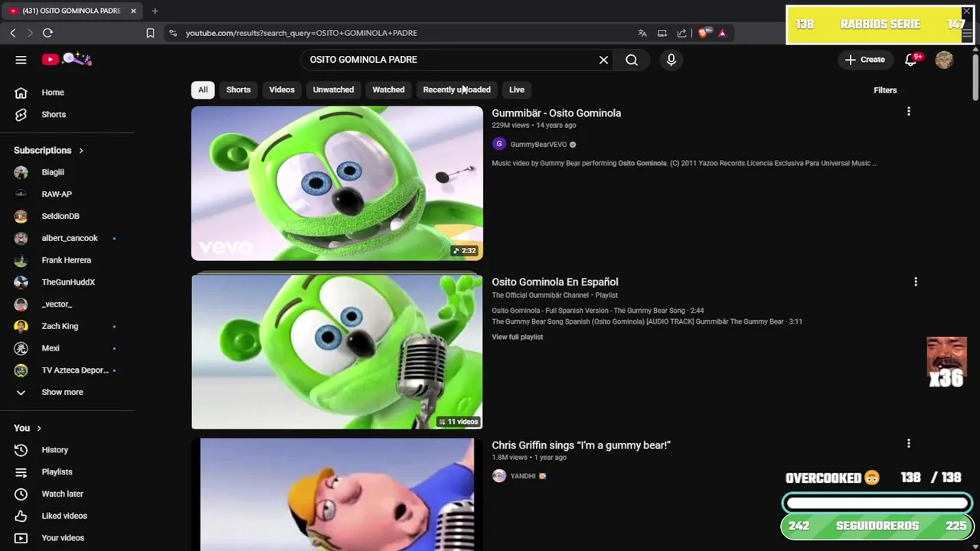Play the Gummibär VEVO video thumbnail
This screenshot has width=980, height=551.
[337, 184]
